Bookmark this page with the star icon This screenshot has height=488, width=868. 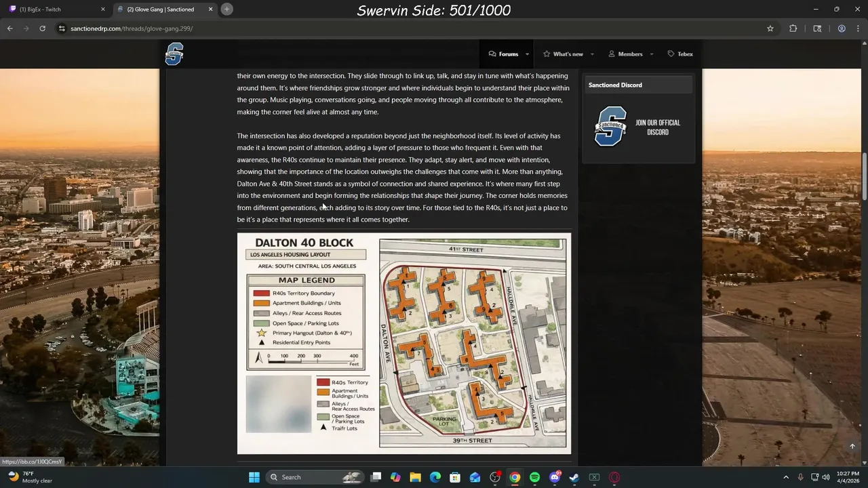pos(770,28)
